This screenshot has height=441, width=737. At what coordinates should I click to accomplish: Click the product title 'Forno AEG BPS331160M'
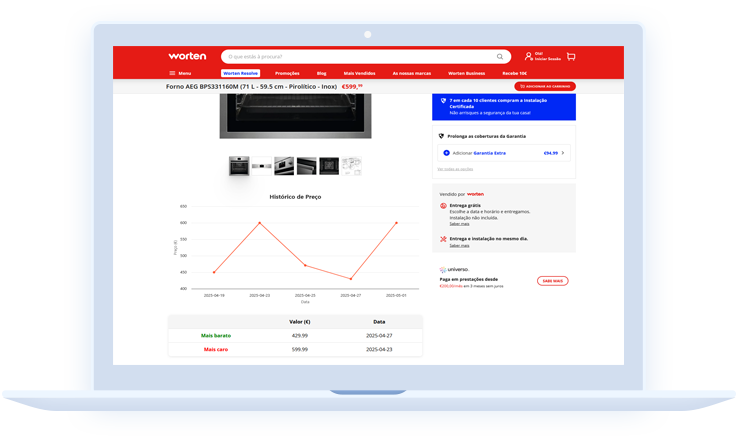(x=251, y=87)
